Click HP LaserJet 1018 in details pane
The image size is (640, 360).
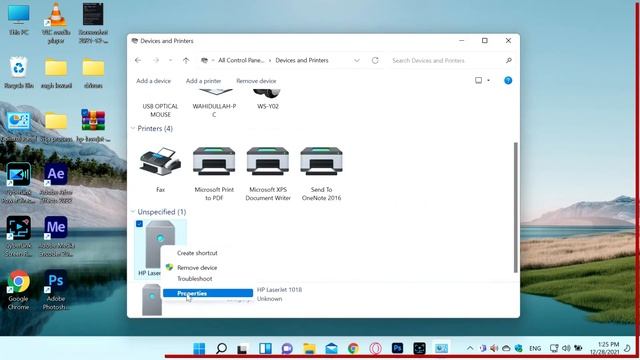[x=279, y=290]
